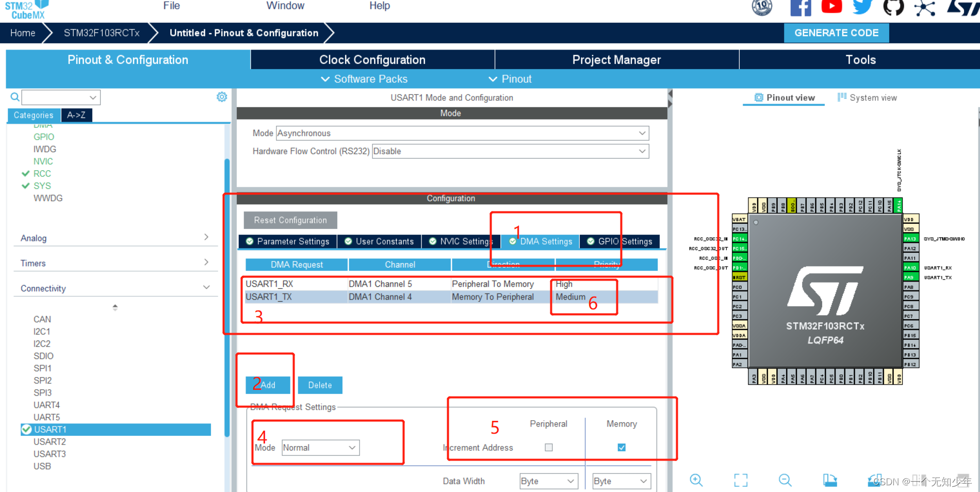The height and width of the screenshot is (492, 980).
Task: Open the category search combo box
Action: (61, 97)
